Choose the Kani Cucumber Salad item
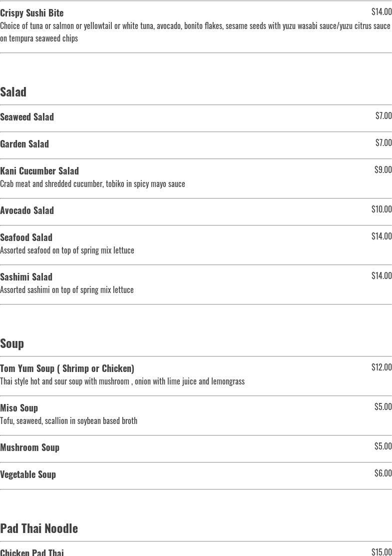Screen dimensions: 392x556 (39, 171)
